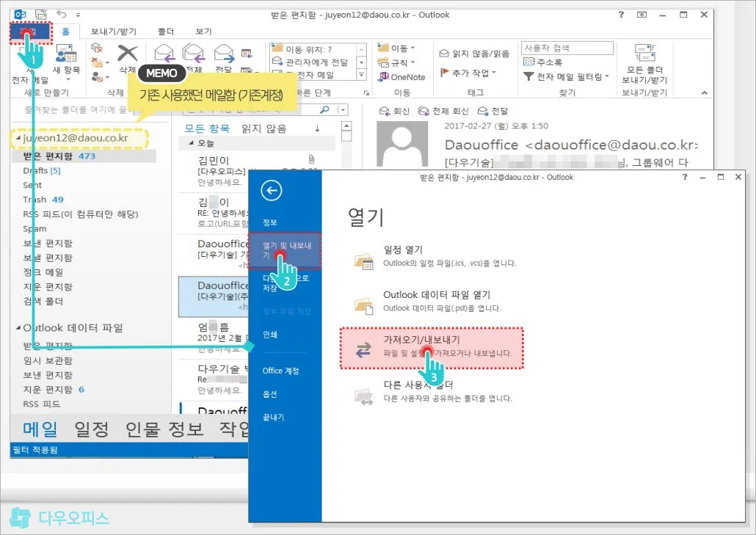Click the Undo arrow in quick access toolbar

click(x=61, y=14)
